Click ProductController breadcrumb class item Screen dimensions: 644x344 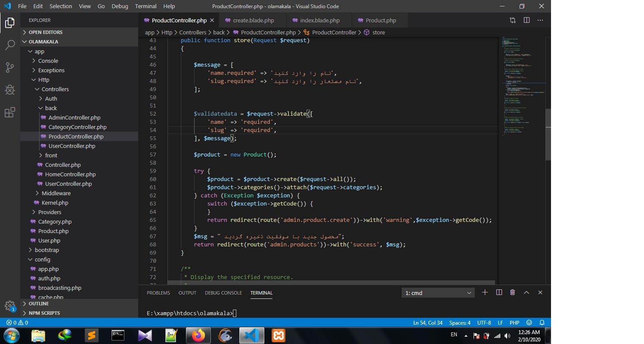330,32
